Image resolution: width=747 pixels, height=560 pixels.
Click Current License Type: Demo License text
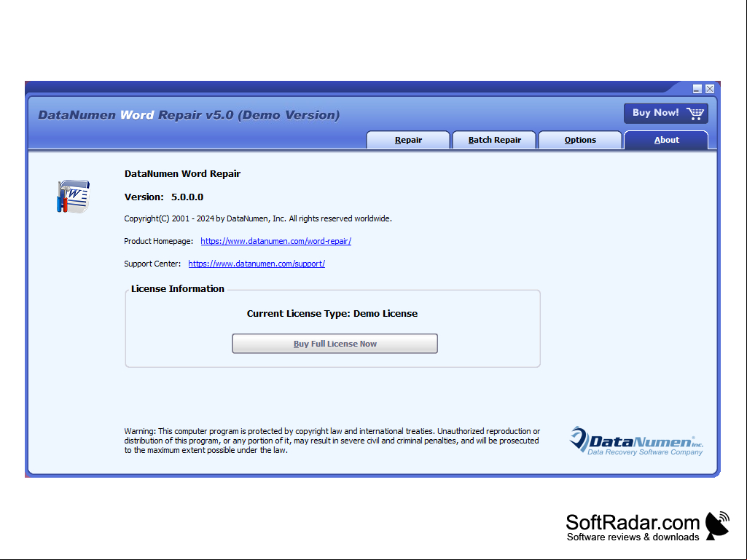(332, 314)
